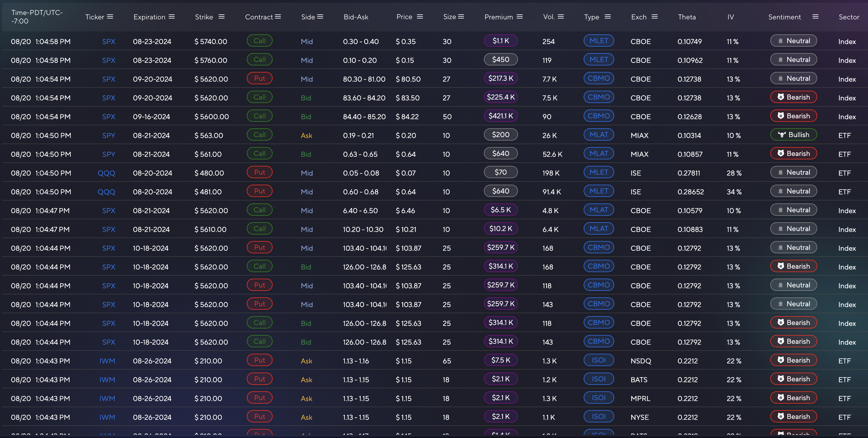The height and width of the screenshot is (438, 868).
Task: Open the SPX ticker link in the first row
Action: coord(109,41)
